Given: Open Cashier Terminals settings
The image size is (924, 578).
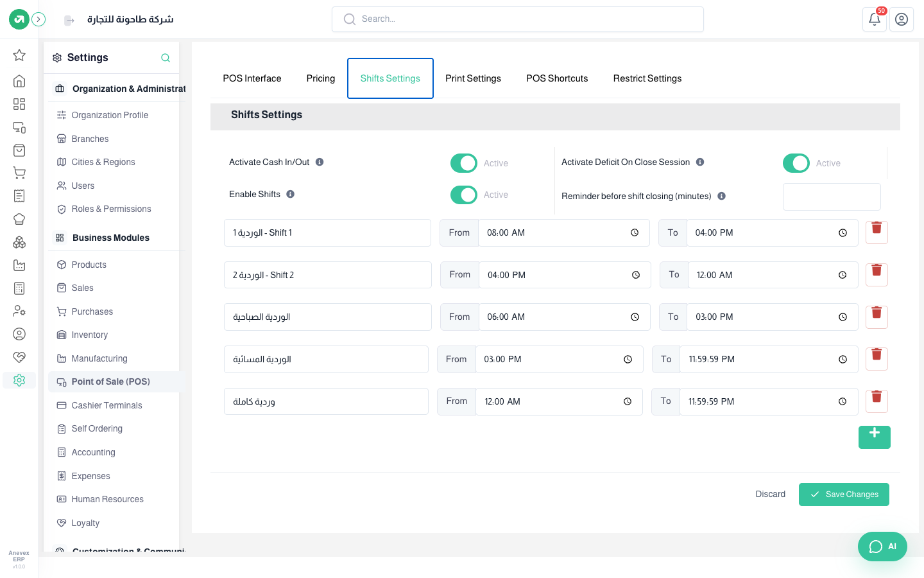Looking at the screenshot, I should (x=107, y=405).
